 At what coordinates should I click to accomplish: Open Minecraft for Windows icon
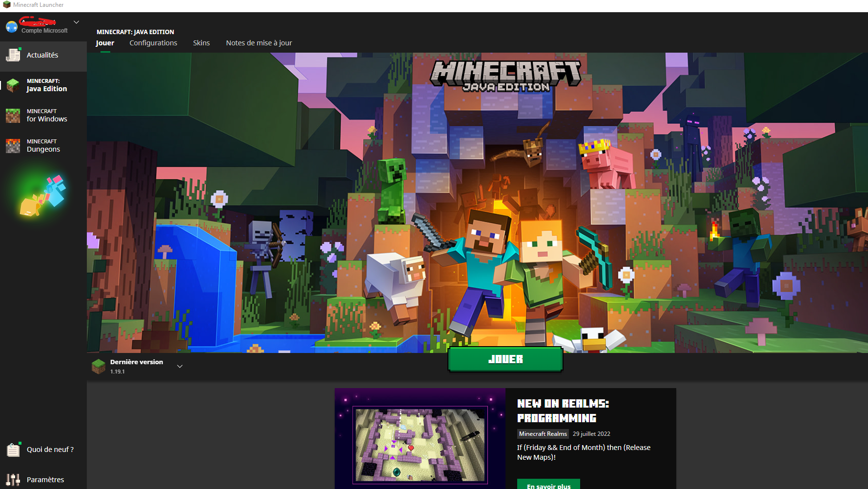[13, 116]
